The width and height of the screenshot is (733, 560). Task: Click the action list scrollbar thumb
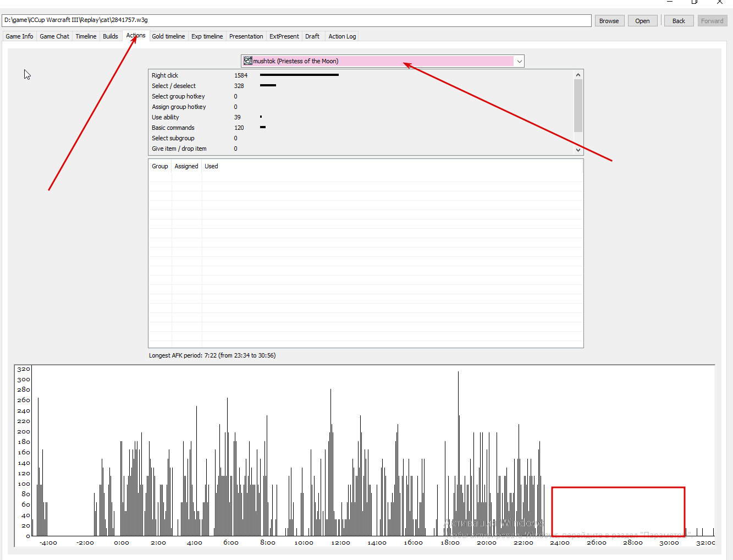[578, 106]
